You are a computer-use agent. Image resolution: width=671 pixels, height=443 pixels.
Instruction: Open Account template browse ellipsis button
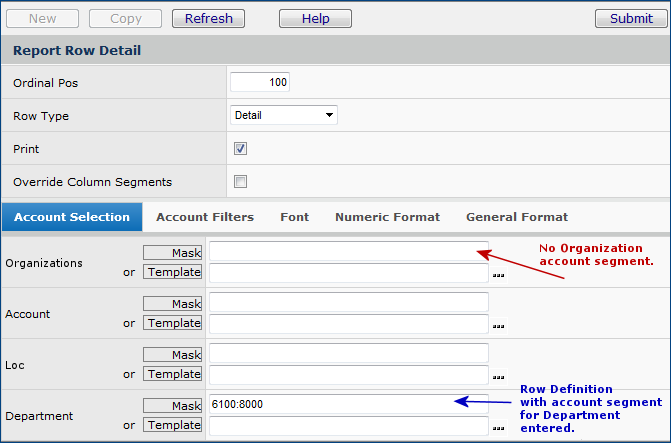[498, 325]
